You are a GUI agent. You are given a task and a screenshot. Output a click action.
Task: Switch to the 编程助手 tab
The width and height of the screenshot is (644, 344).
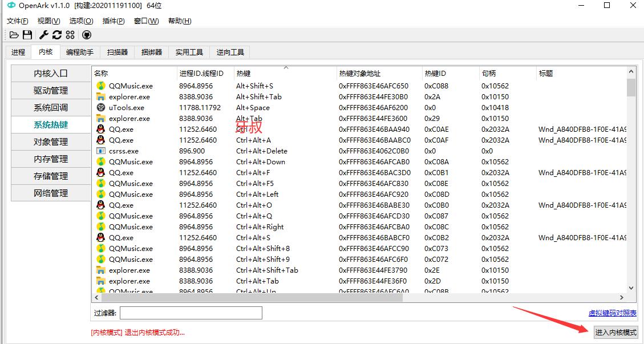tap(80, 52)
